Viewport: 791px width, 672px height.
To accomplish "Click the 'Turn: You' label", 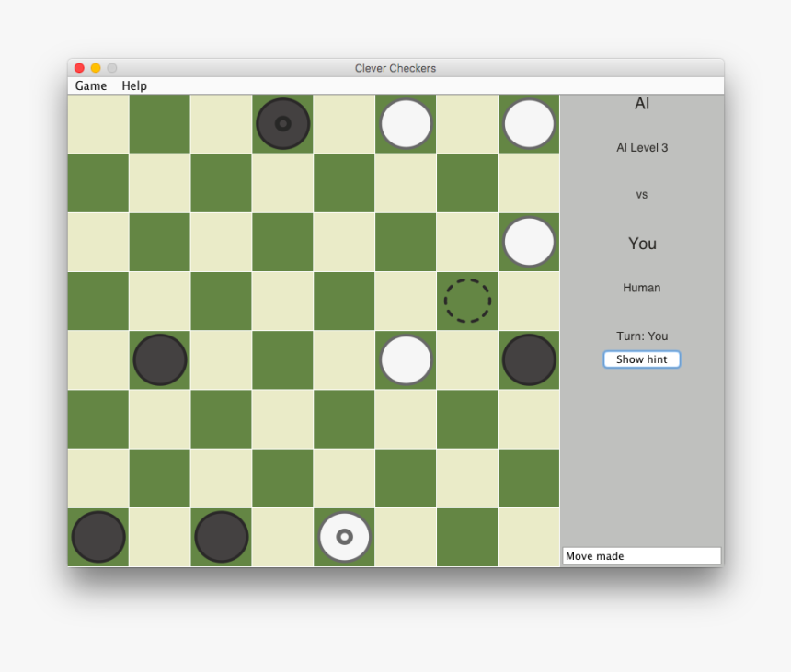I will coord(642,336).
